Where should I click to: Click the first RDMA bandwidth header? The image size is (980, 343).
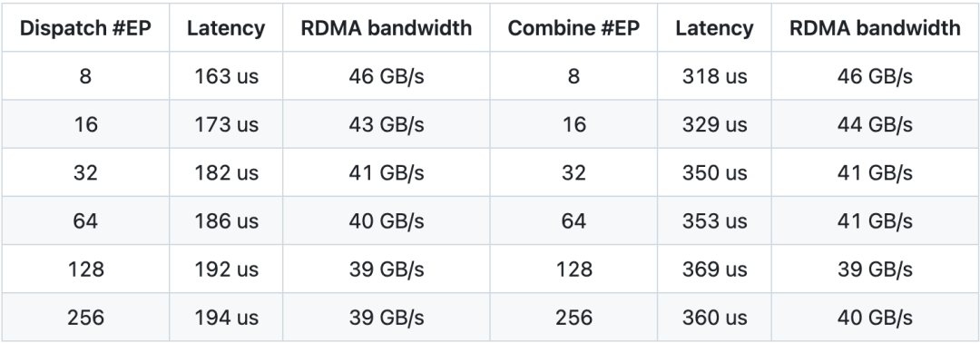click(387, 28)
